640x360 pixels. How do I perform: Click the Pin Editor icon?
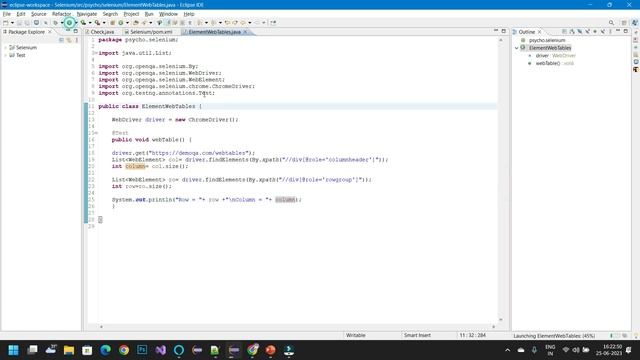point(273,22)
